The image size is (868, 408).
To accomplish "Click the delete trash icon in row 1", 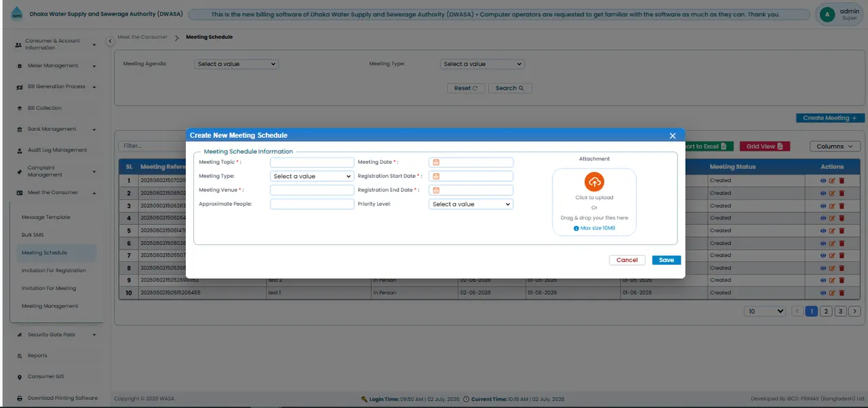I will pyautogui.click(x=842, y=181).
